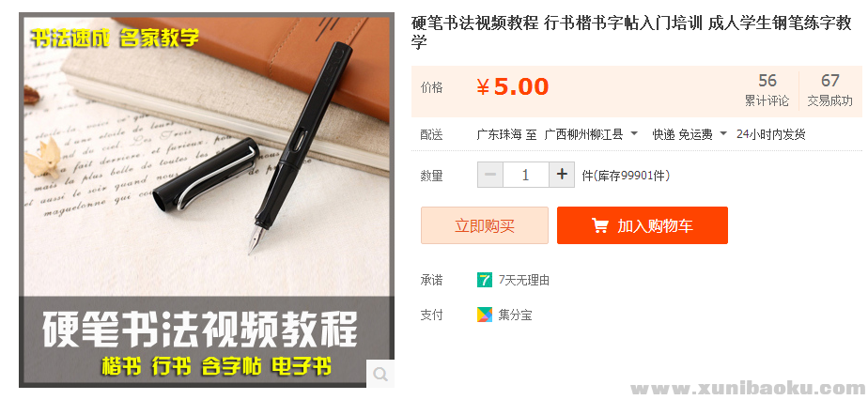Click the fountain pen product image
This screenshot has width=868, height=400.
pos(207,200)
